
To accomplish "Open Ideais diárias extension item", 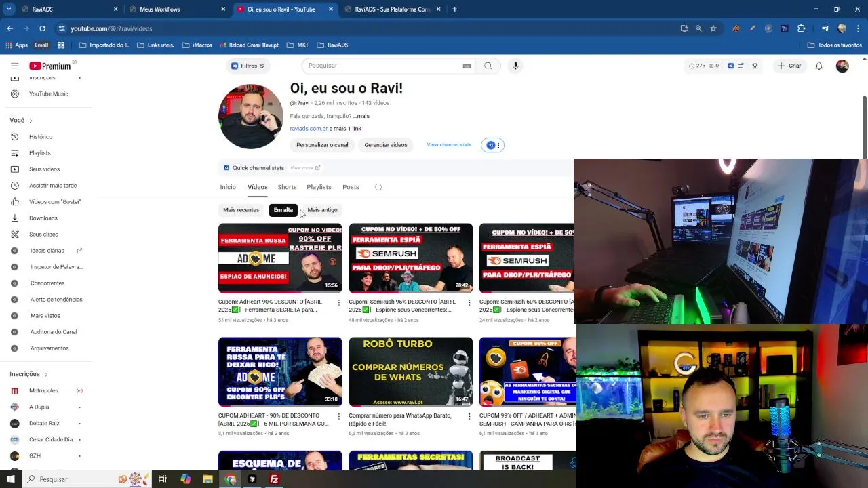I will (47, 251).
